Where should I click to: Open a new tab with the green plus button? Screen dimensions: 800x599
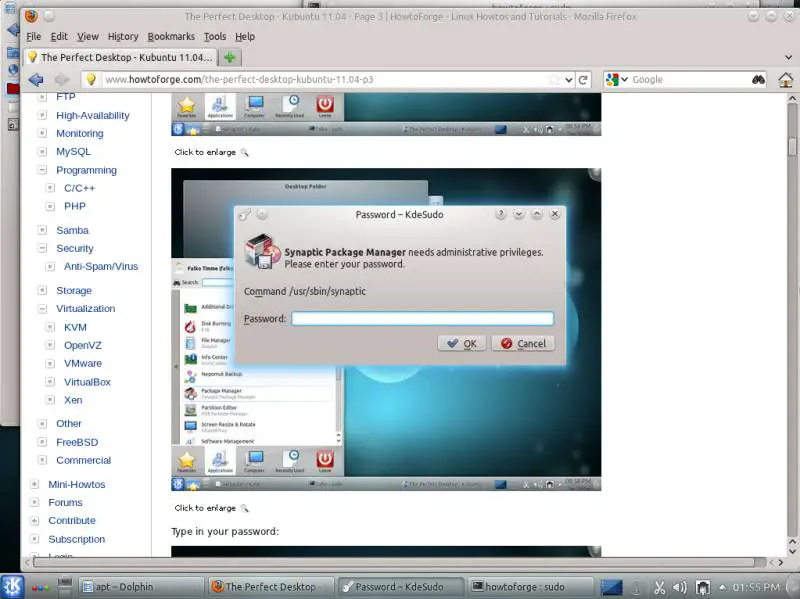click(230, 57)
